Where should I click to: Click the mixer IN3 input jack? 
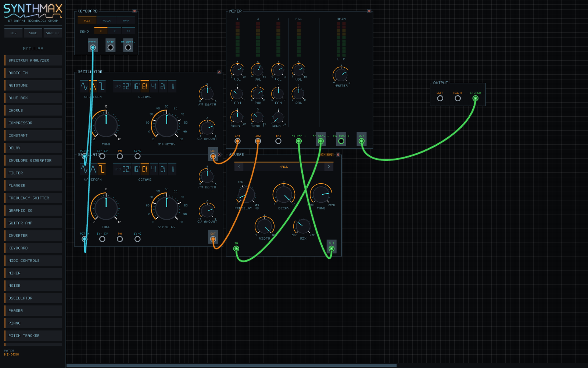pos(278,141)
